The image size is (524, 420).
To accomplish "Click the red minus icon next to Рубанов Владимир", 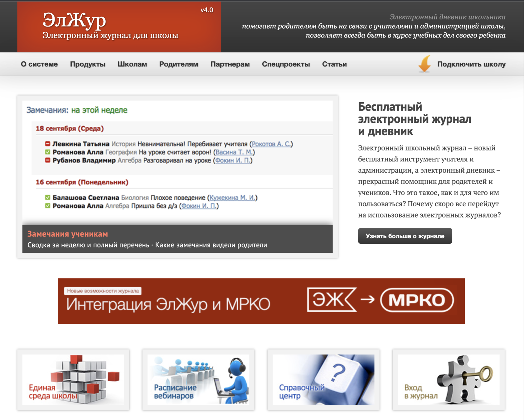I will (x=47, y=160).
